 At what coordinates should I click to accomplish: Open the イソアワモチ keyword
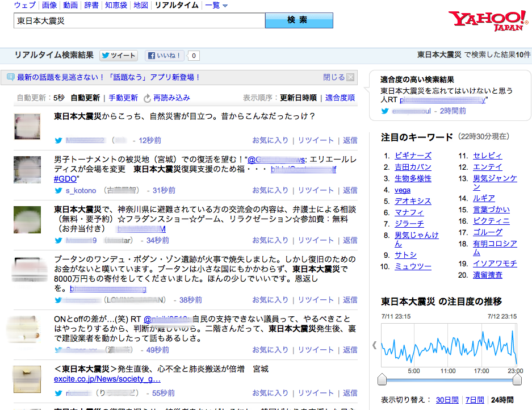pos(495,263)
